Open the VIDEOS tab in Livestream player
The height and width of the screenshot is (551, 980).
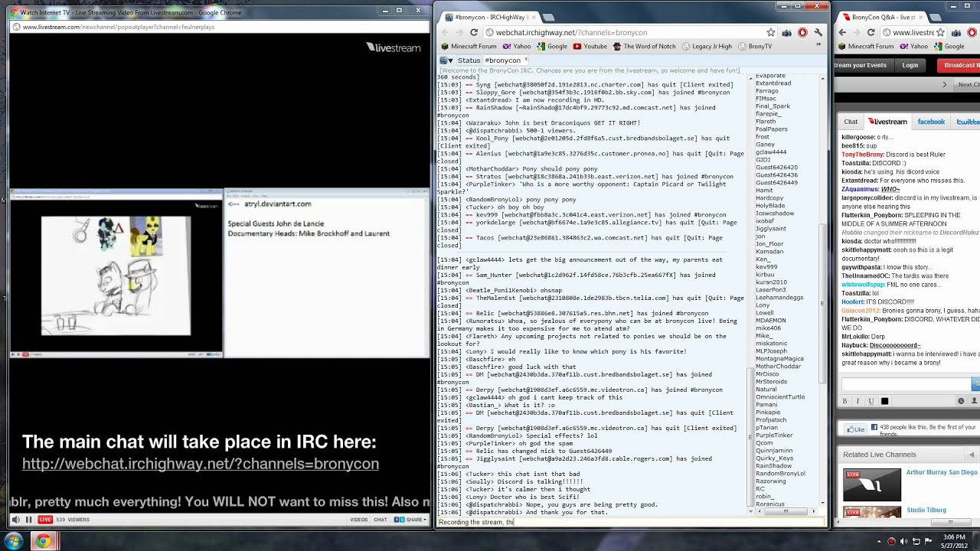click(359, 520)
